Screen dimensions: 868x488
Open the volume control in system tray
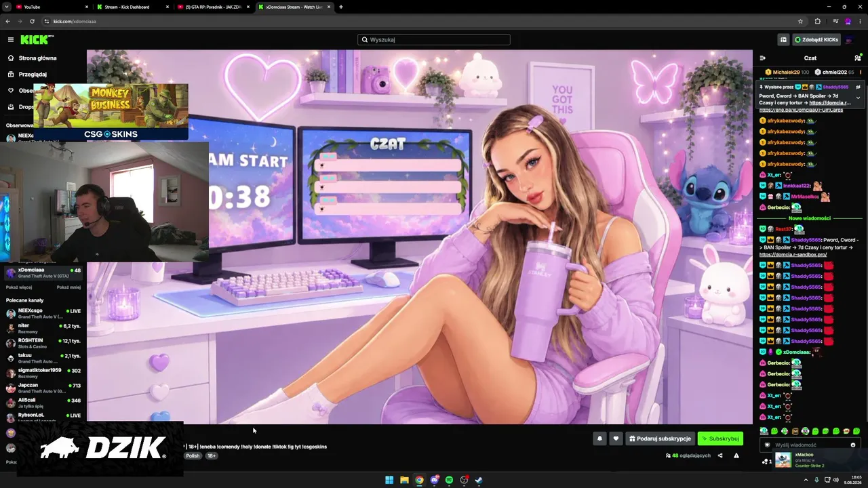pos(835,480)
